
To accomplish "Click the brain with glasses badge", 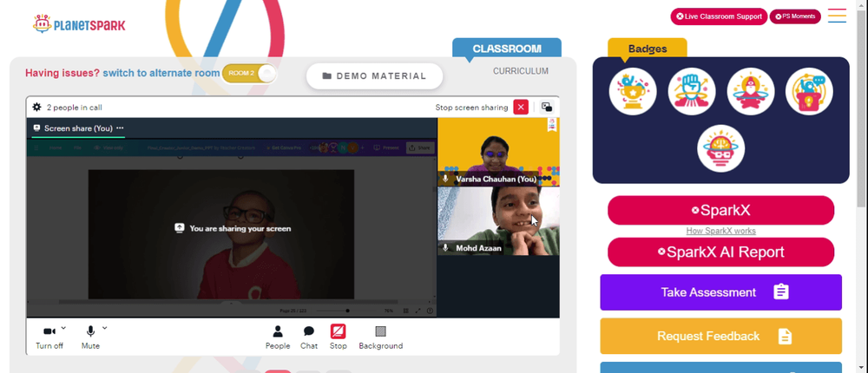I will tap(720, 148).
